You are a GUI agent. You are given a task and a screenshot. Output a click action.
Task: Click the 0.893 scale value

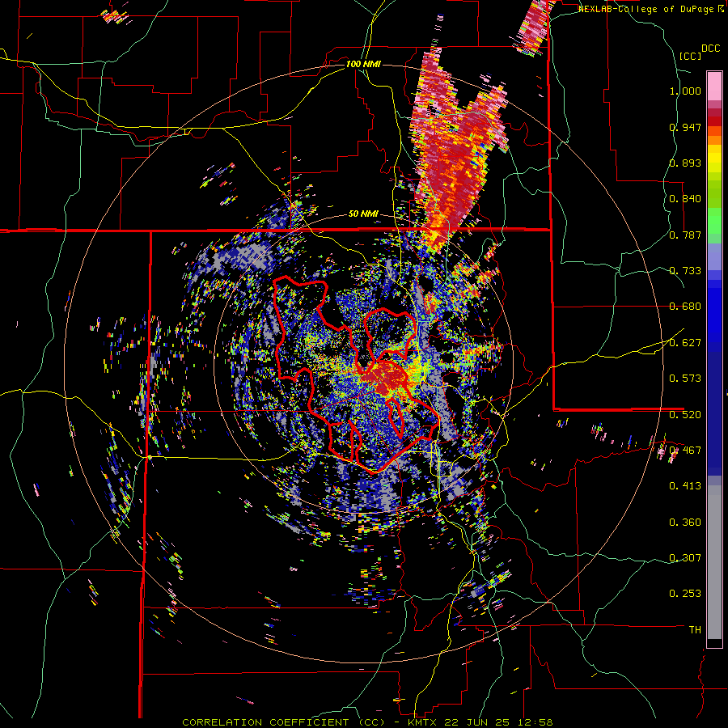(685, 163)
